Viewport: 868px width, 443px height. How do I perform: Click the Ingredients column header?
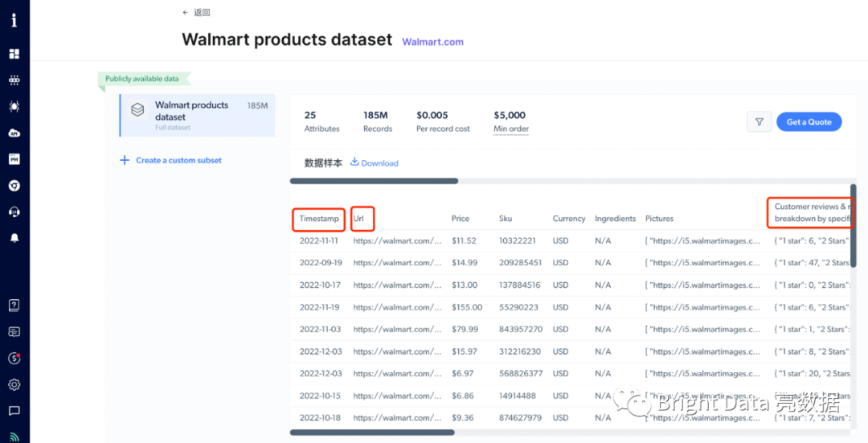[x=616, y=219]
